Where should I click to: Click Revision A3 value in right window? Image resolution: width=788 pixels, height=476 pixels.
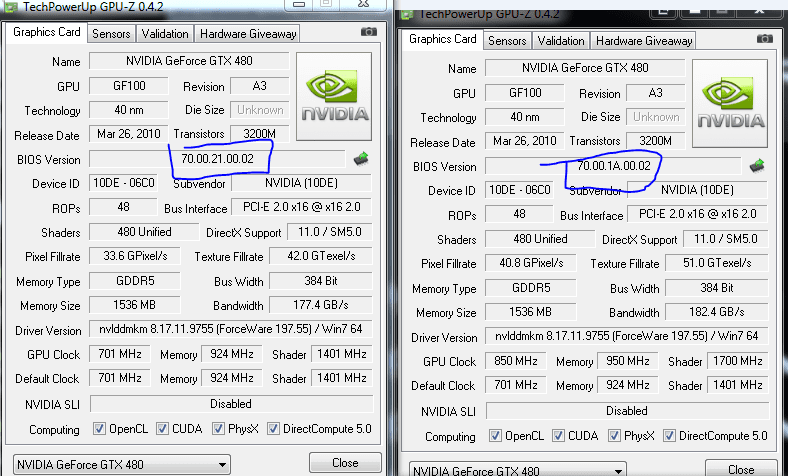655,93
